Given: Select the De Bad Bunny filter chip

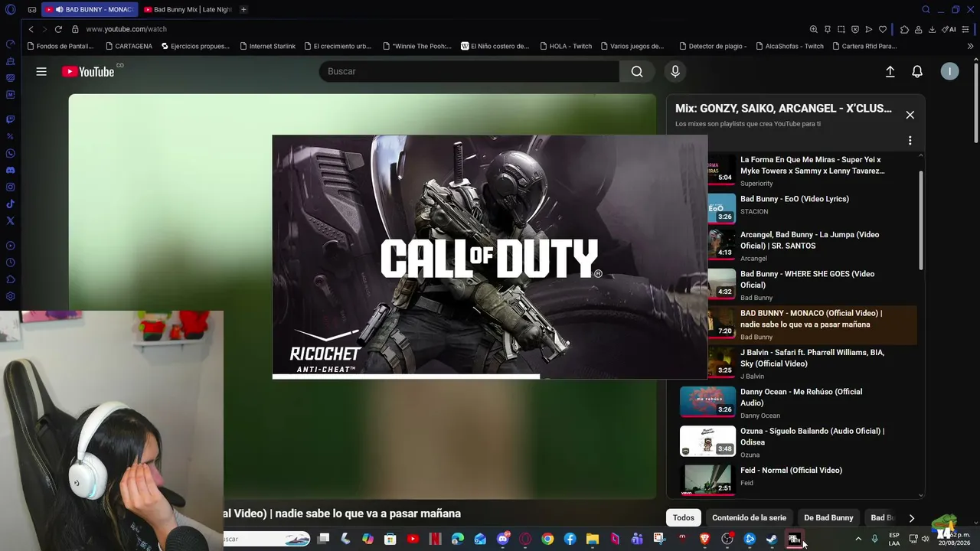Looking at the screenshot, I should (828, 518).
